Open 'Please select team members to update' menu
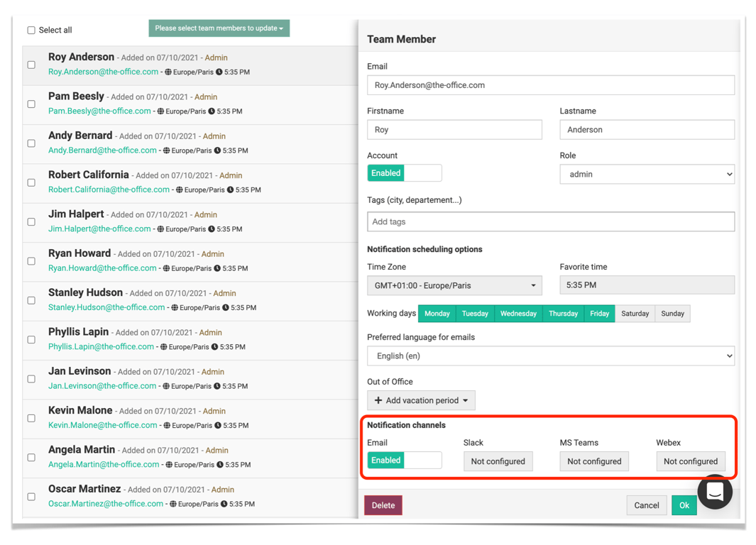 (x=219, y=28)
